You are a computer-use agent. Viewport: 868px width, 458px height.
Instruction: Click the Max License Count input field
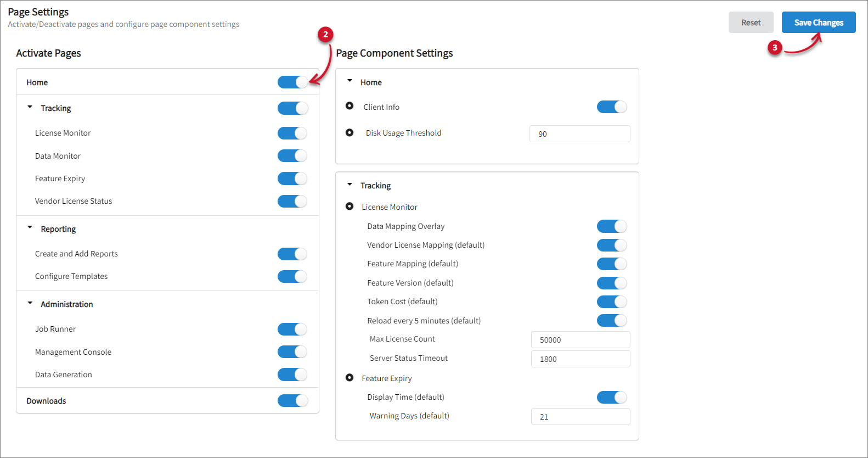pos(580,340)
